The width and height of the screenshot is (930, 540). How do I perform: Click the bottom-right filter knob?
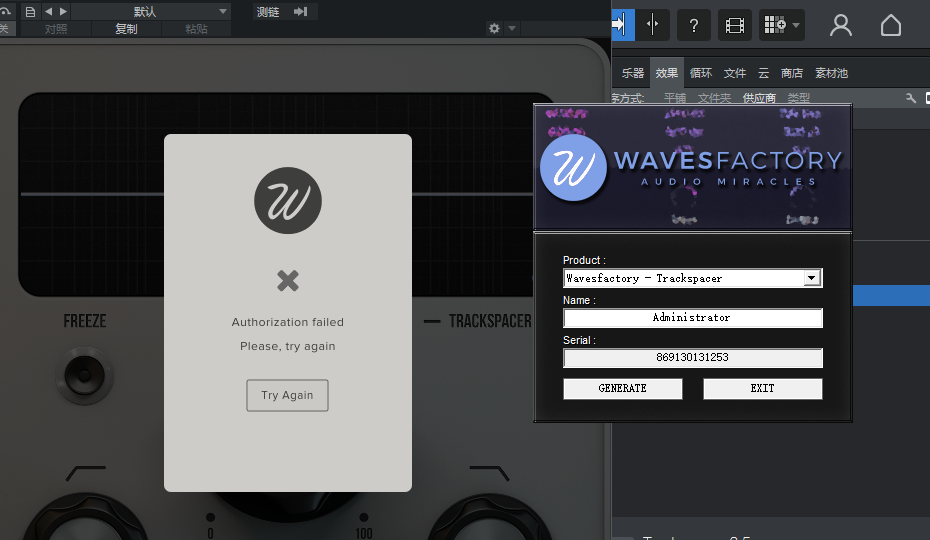click(490, 518)
